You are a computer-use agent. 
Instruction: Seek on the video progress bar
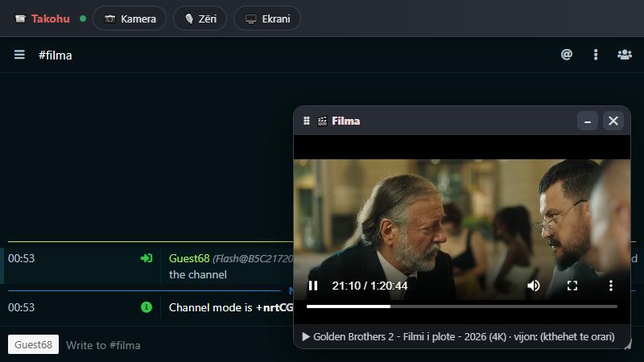click(x=461, y=306)
